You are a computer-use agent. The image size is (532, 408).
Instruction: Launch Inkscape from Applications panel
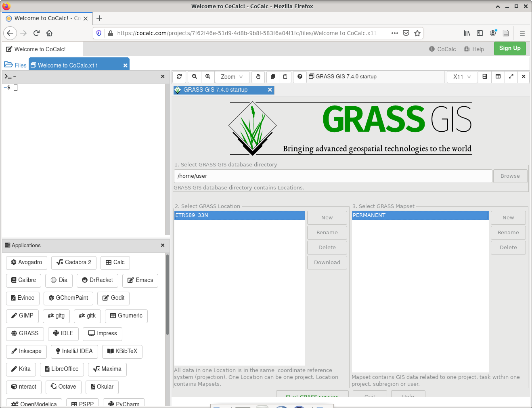(x=26, y=351)
